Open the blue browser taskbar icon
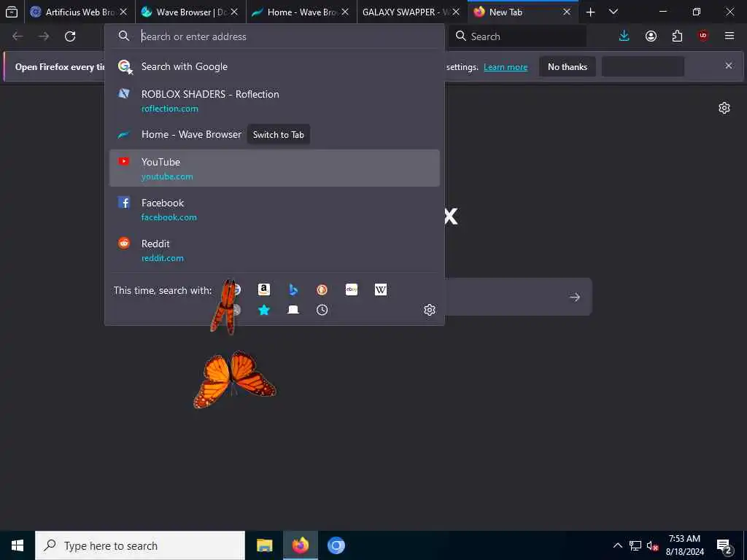 tap(336, 545)
